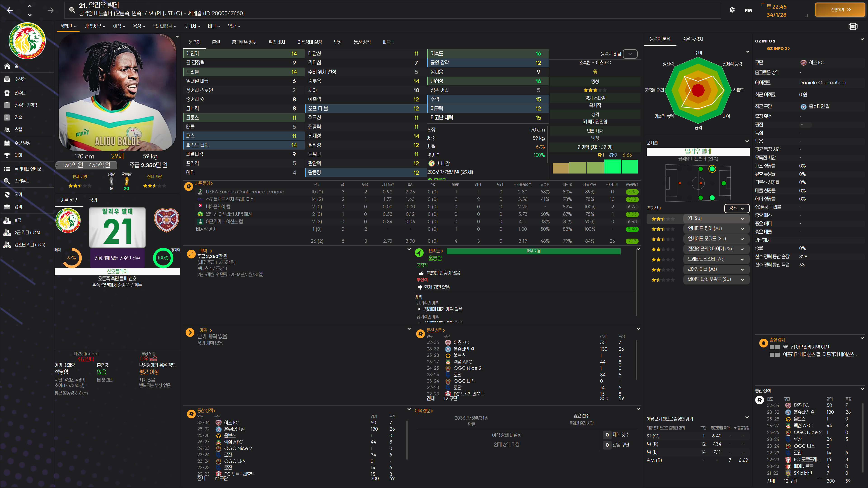The height and width of the screenshot is (488, 868).
Task: Click the FM logo icon
Action: click(748, 10)
